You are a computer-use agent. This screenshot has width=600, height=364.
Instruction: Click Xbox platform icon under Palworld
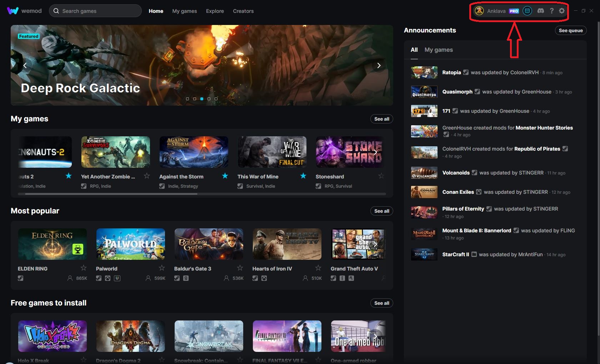pos(108,278)
